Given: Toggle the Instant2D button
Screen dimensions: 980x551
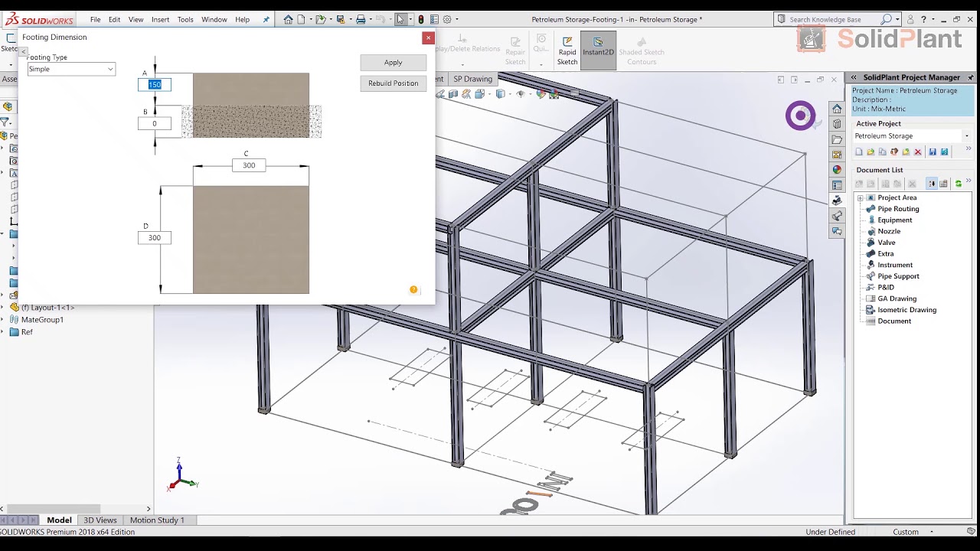Looking at the screenshot, I should (x=598, y=51).
